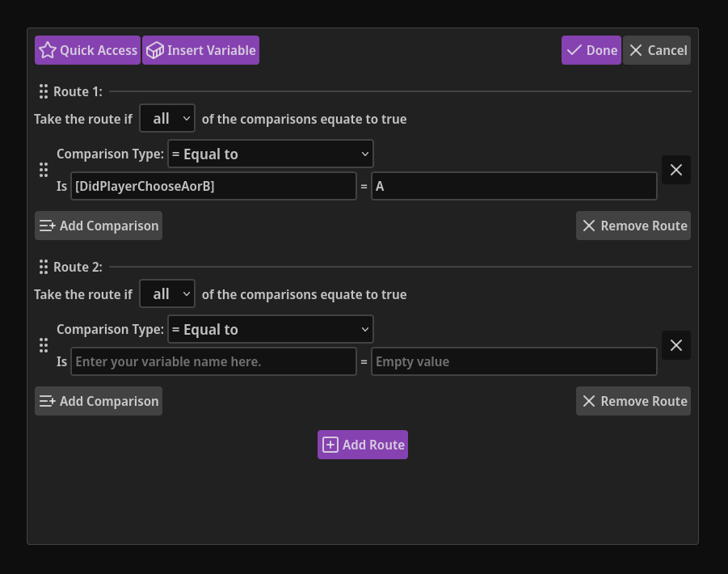
Task: Click the DidPlayerChooseAorB variable field
Action: click(213, 186)
